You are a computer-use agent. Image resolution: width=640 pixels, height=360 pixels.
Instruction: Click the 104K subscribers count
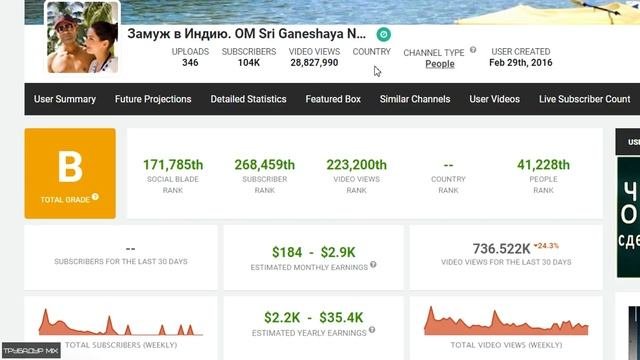tap(249, 63)
